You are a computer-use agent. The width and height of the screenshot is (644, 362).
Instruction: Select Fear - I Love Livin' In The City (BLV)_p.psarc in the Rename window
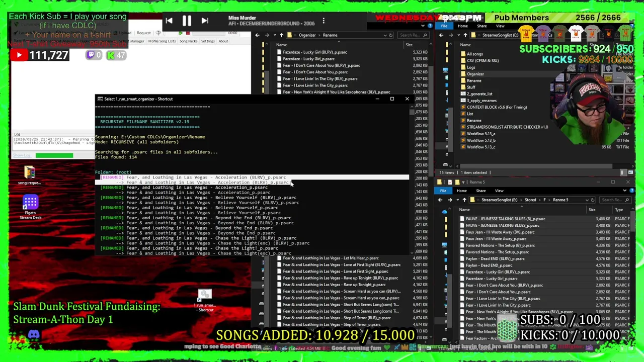[320, 79]
